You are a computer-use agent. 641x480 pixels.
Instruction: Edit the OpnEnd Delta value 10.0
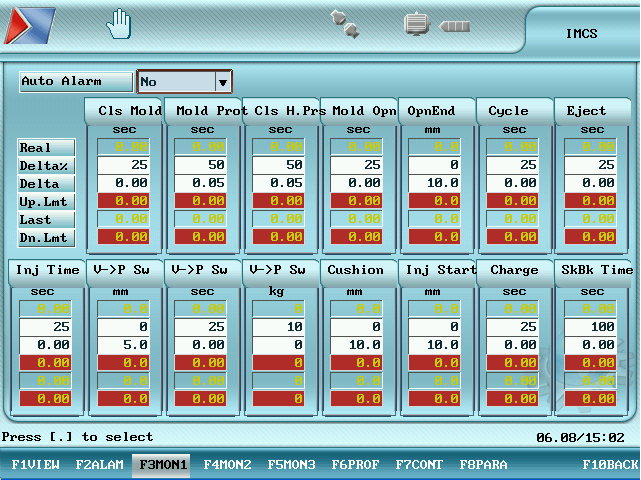[x=437, y=183]
